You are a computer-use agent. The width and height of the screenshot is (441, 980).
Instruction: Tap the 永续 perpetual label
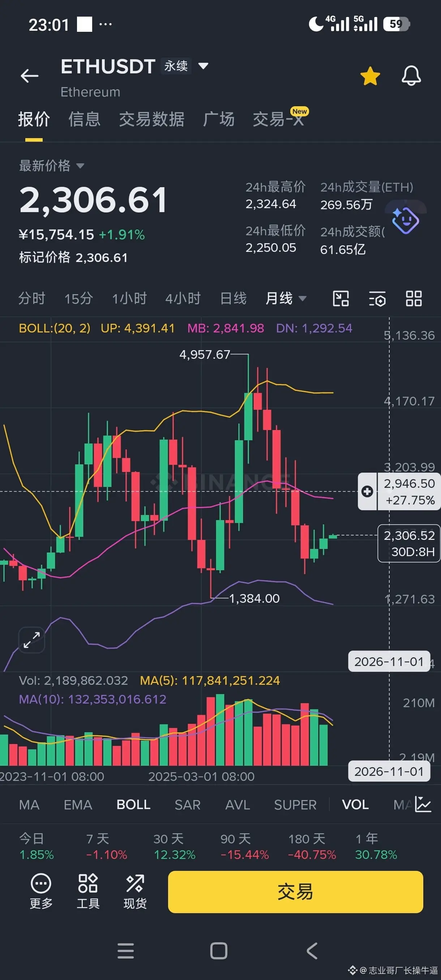point(176,66)
